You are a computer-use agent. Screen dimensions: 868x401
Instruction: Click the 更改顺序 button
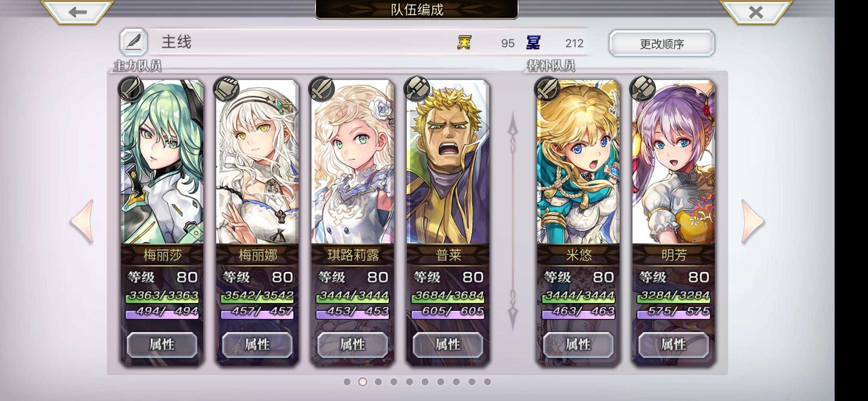[x=662, y=44]
